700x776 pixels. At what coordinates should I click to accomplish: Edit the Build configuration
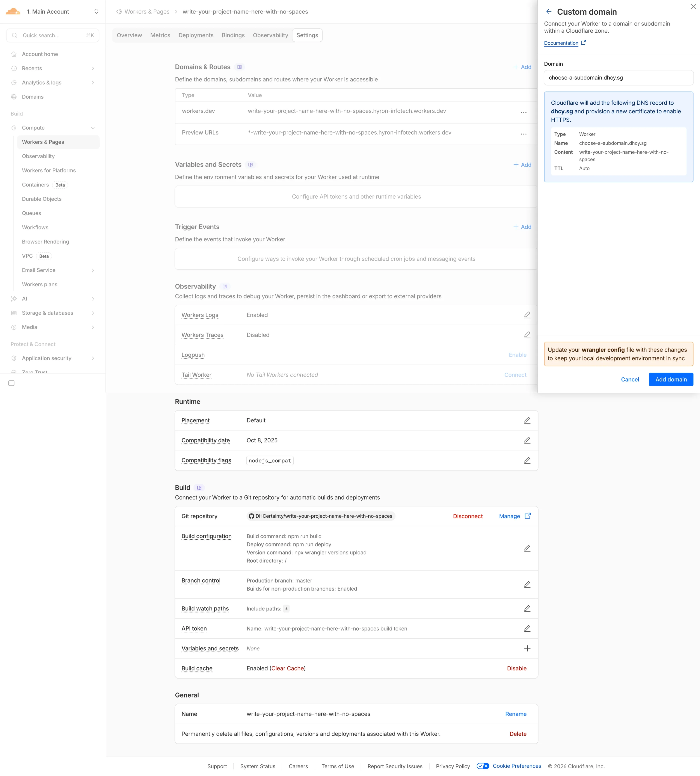pyautogui.click(x=527, y=549)
